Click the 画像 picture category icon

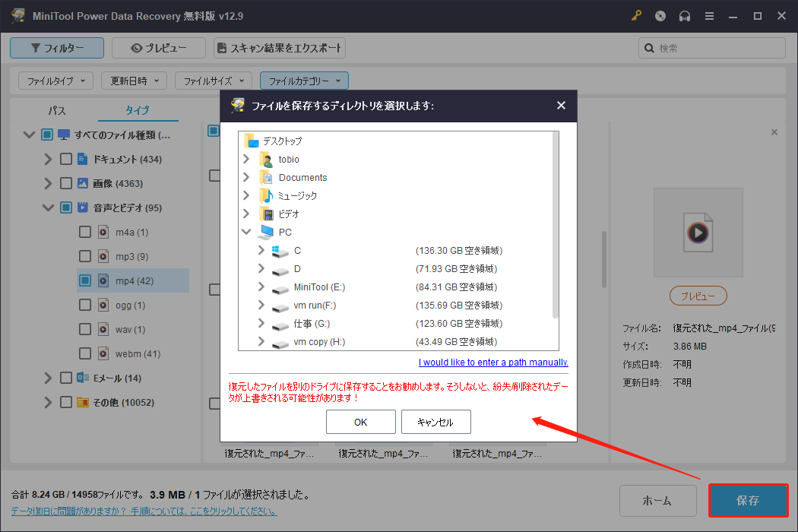pyautogui.click(x=82, y=183)
